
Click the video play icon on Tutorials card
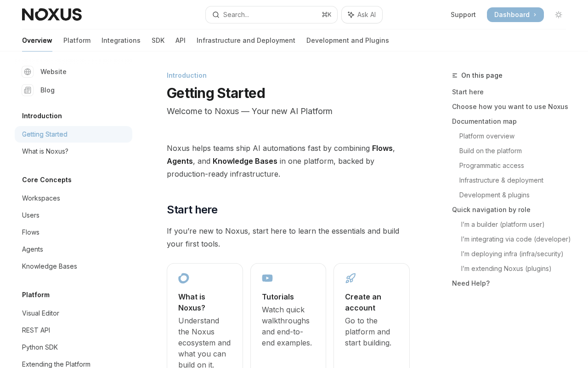pyautogui.click(x=267, y=278)
